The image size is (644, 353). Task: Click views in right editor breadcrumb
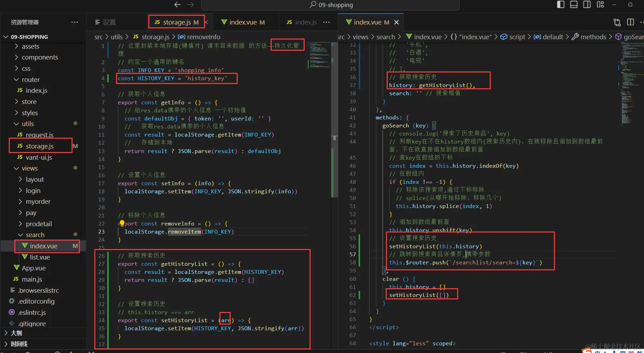(360, 37)
